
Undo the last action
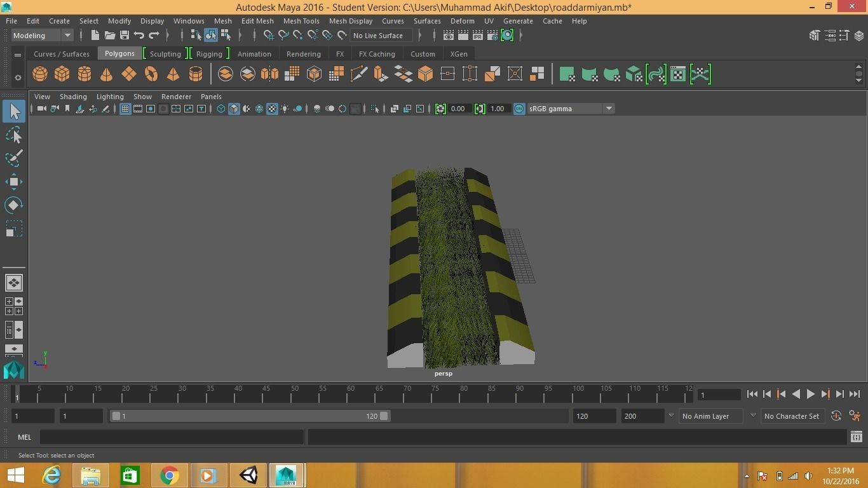(139, 36)
